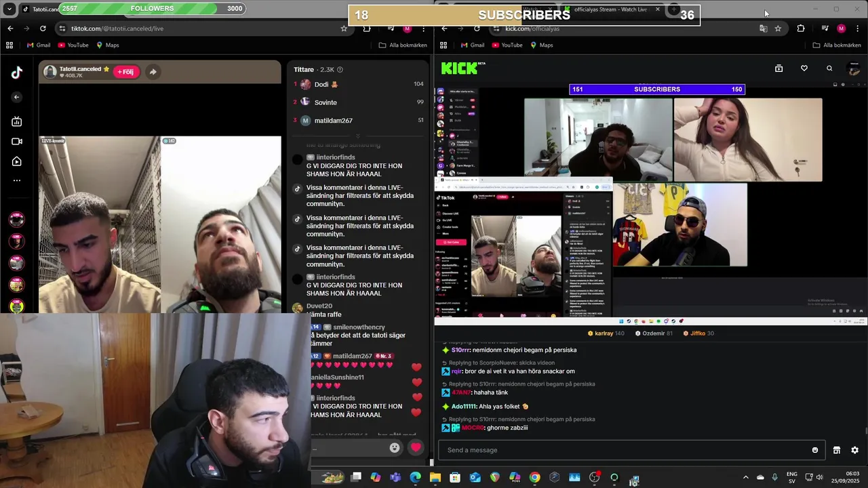Viewport: 868px width, 488px height.
Task: Open the Kick chat emote picker
Action: pyautogui.click(x=815, y=450)
